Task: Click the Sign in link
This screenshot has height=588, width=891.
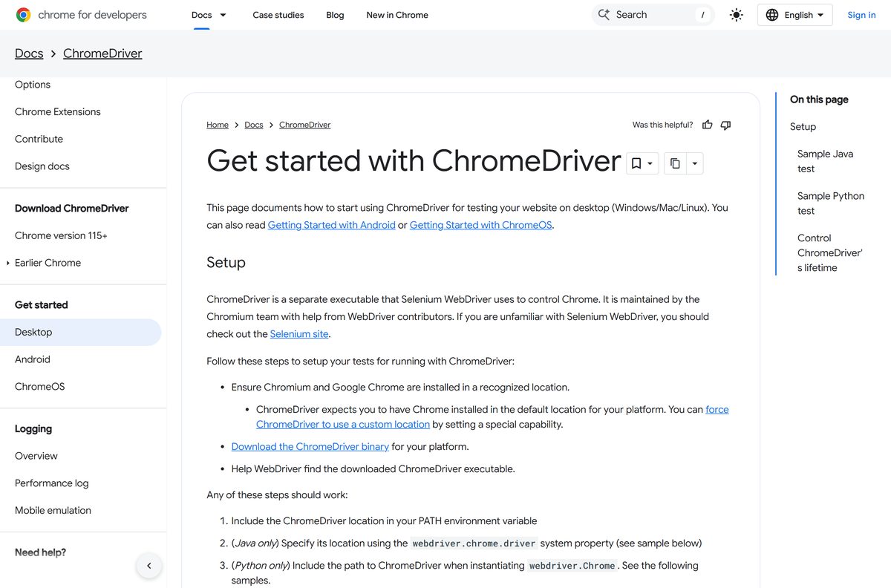Action: click(x=861, y=15)
